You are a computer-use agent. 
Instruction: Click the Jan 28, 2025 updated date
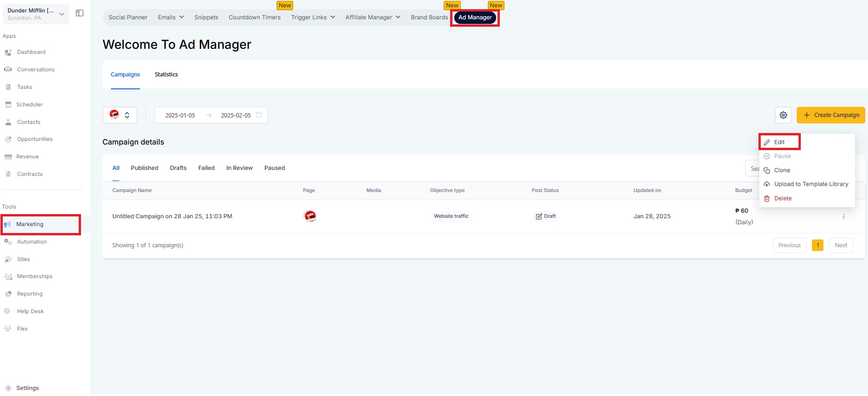pyautogui.click(x=652, y=216)
